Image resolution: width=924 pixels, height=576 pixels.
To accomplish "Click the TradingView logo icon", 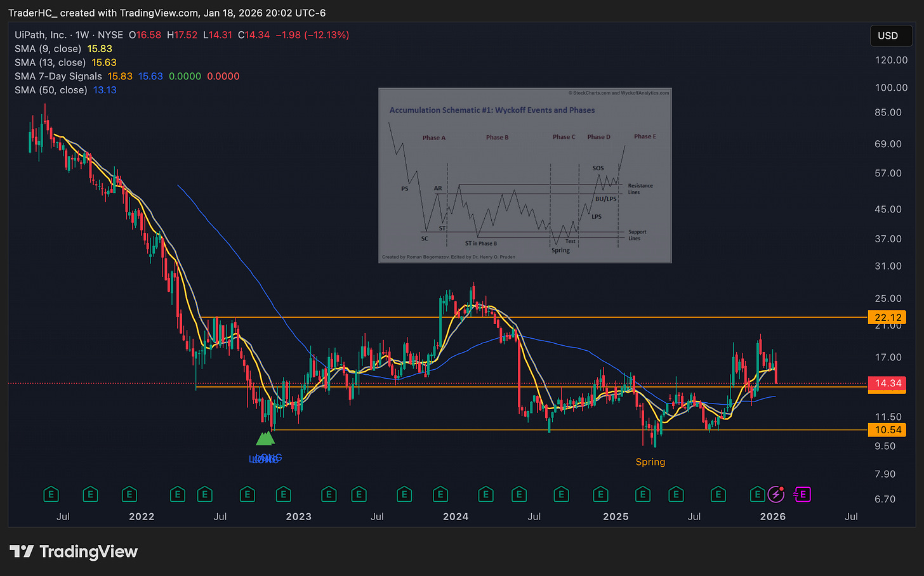I will coord(22,551).
